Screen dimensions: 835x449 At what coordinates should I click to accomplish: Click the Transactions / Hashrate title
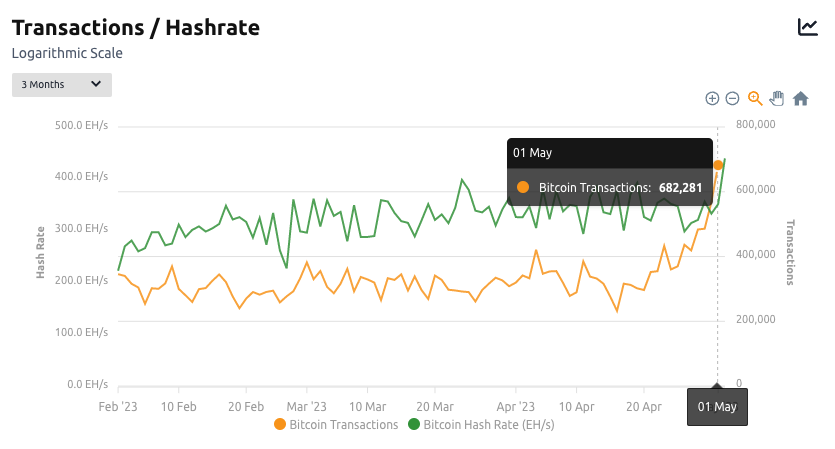coord(135,27)
